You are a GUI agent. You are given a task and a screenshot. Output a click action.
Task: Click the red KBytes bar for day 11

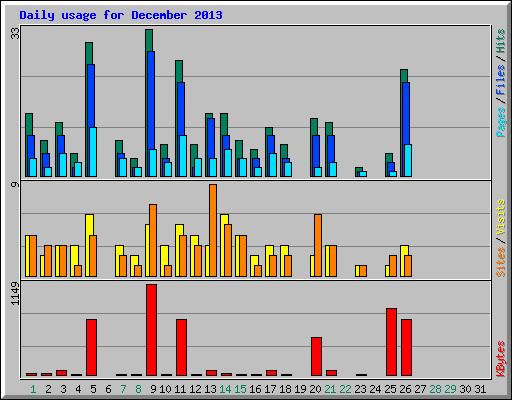click(181, 348)
